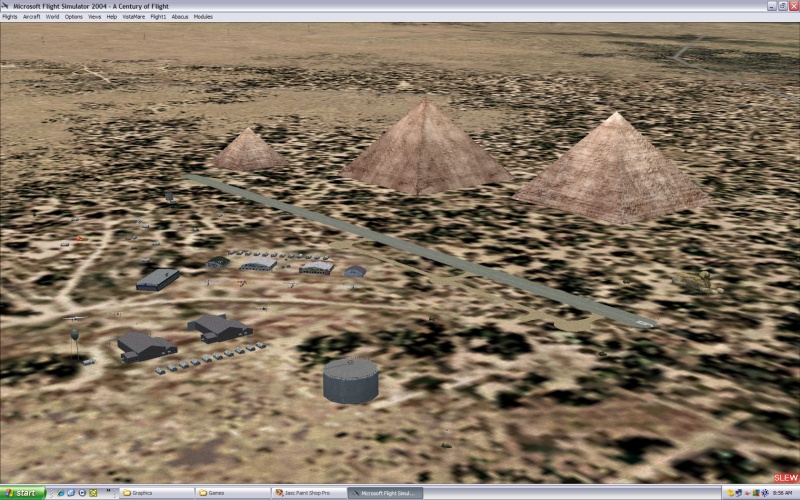Open the Help menu
800x500 pixels.
pos(112,17)
